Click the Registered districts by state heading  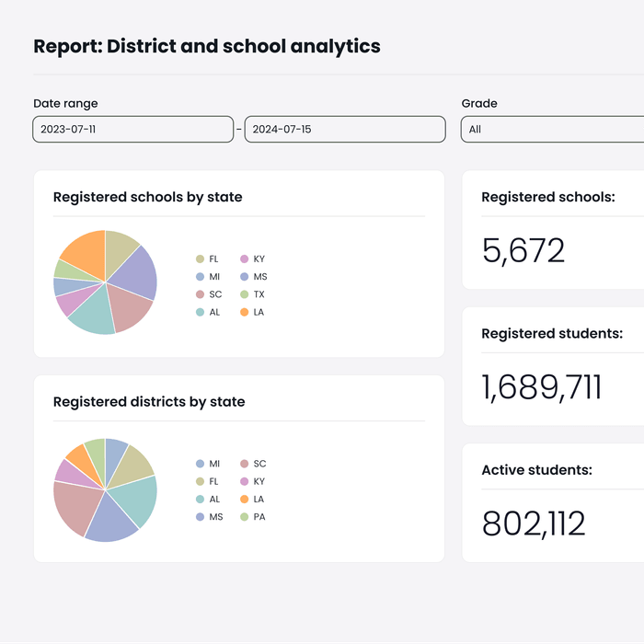point(149,402)
